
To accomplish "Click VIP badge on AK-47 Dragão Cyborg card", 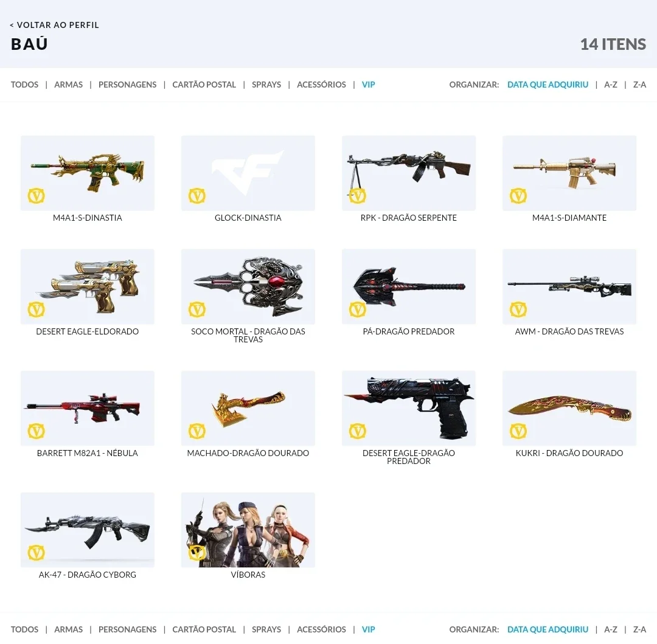I will (x=36, y=553).
